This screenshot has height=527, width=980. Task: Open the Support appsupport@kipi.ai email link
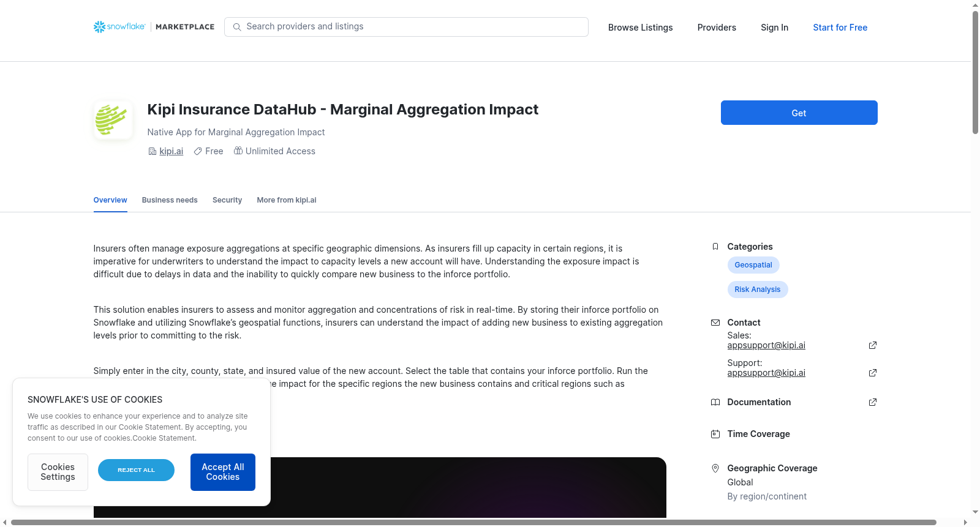coord(766,373)
